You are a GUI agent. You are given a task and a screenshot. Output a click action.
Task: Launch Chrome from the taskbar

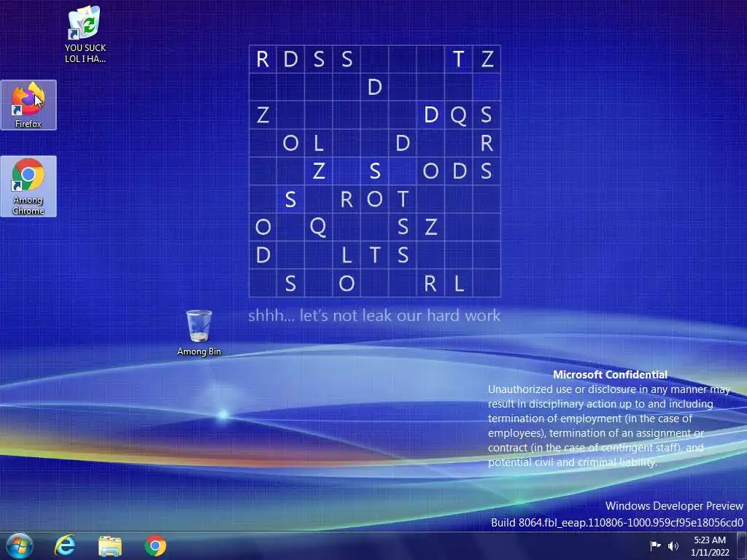click(155, 545)
